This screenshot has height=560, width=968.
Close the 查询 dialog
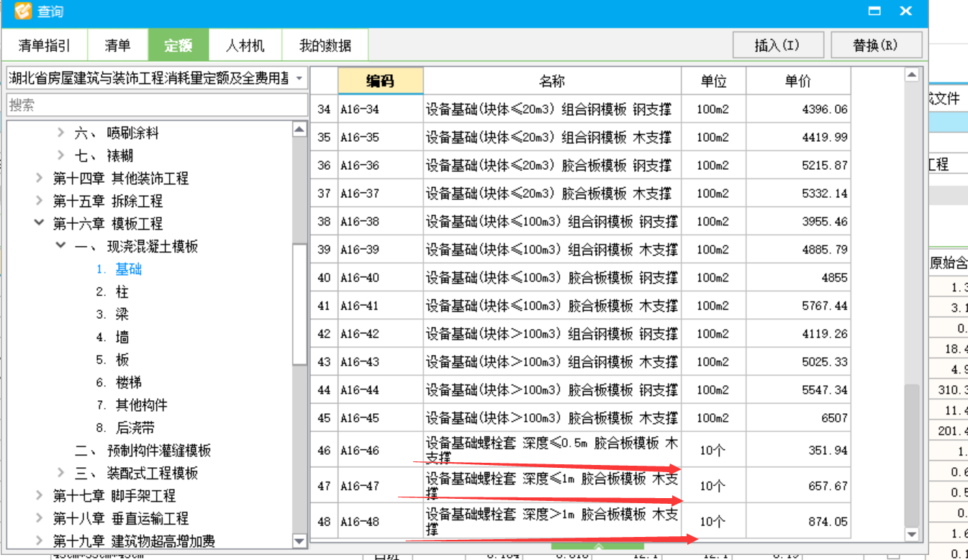click(x=906, y=11)
